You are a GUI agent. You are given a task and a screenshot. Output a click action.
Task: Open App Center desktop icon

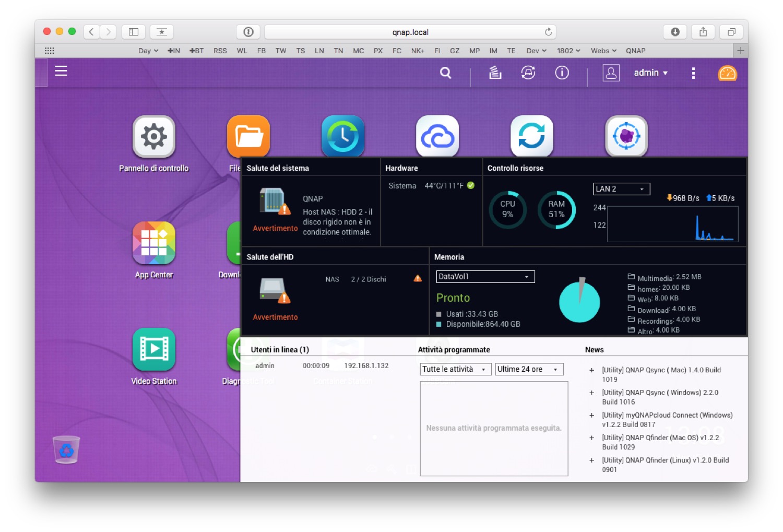[x=154, y=243]
